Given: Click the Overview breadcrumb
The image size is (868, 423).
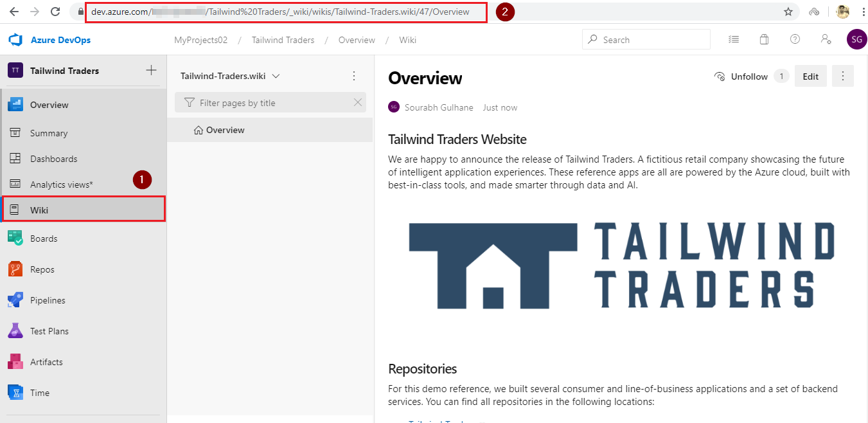Looking at the screenshot, I should [357, 40].
